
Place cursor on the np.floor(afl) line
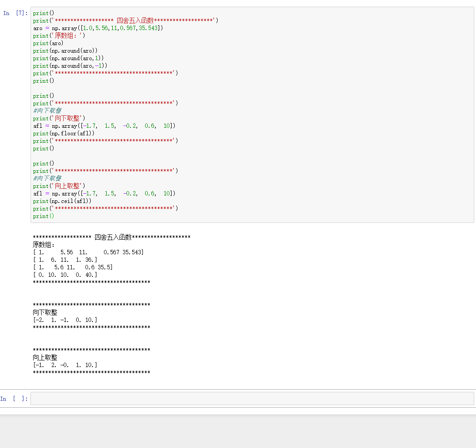click(62, 133)
